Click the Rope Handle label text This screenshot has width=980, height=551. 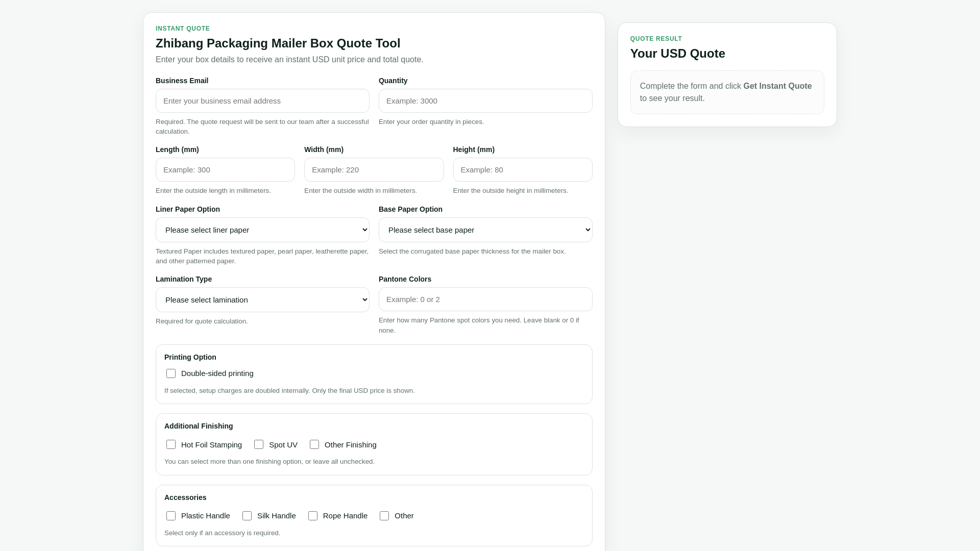point(345,516)
